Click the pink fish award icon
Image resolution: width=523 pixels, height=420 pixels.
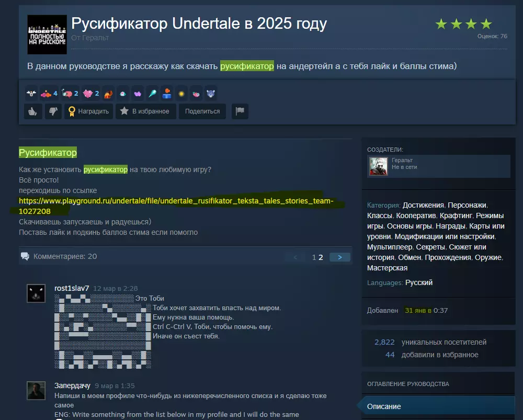coord(196,94)
